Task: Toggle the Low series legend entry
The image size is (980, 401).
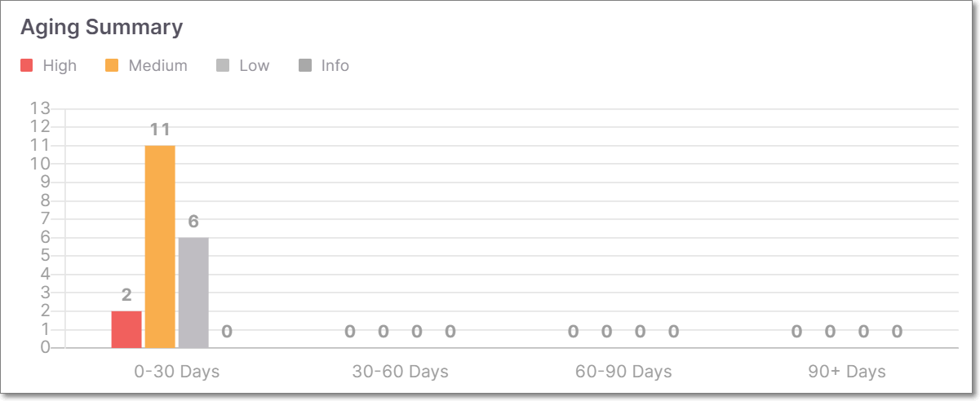Action: click(x=242, y=66)
